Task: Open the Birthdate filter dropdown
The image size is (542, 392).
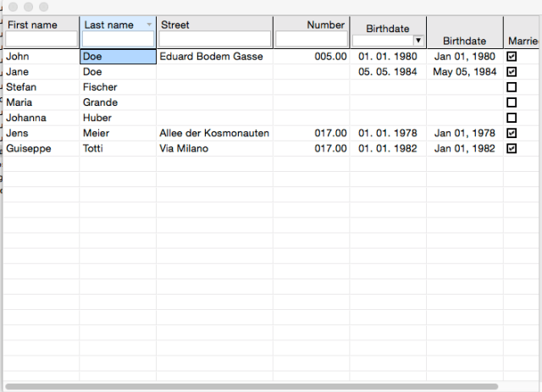Action: click(418, 41)
